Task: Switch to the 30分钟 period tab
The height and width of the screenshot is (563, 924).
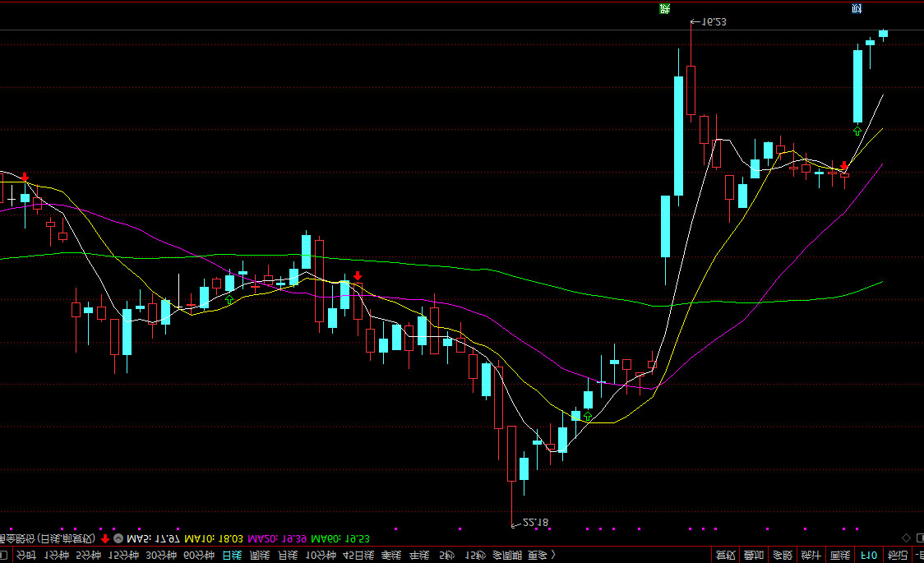Action: click(161, 556)
